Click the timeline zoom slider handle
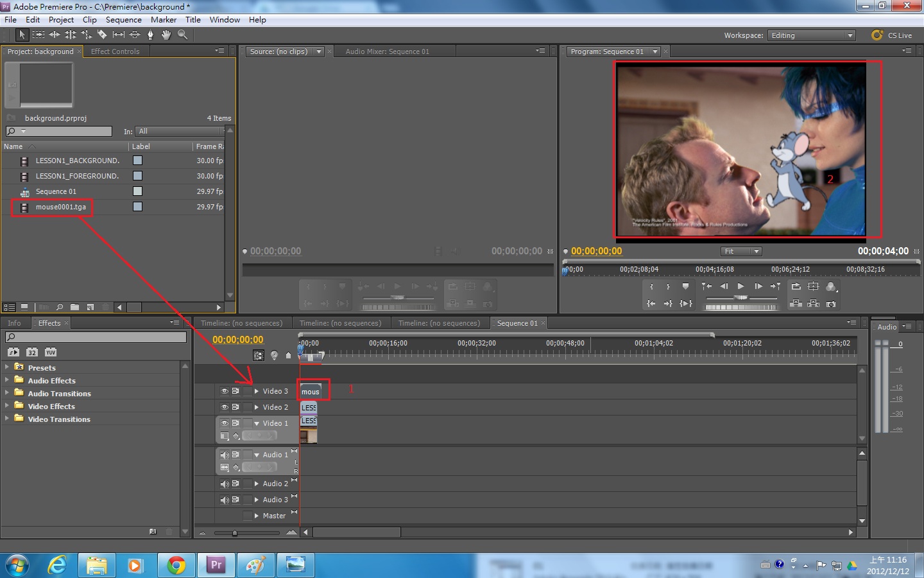 point(235,532)
